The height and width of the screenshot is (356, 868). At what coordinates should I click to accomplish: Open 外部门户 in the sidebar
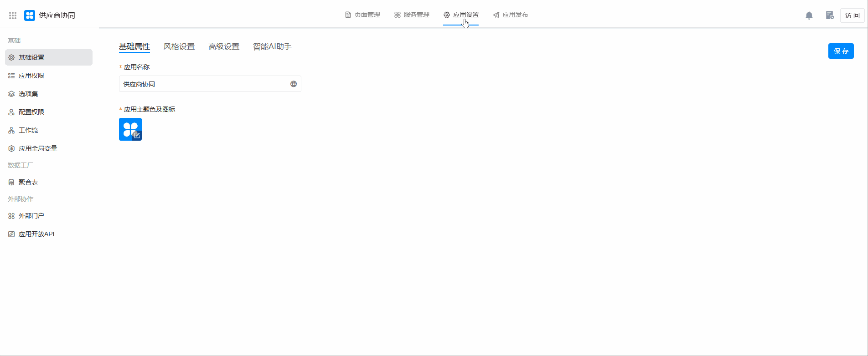click(x=31, y=216)
